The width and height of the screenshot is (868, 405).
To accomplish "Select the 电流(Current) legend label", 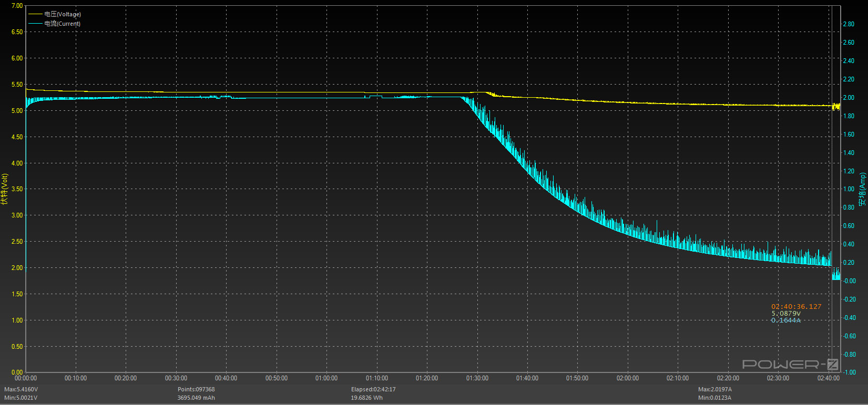I will coord(62,24).
